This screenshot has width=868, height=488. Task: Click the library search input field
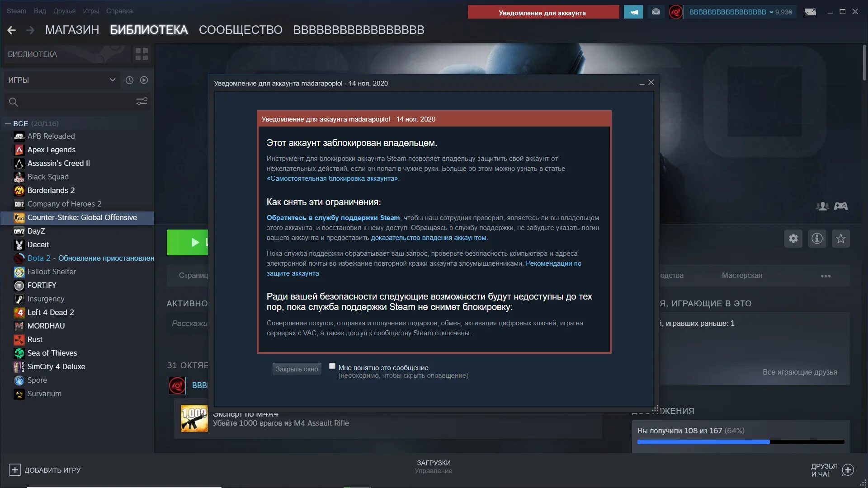click(77, 102)
